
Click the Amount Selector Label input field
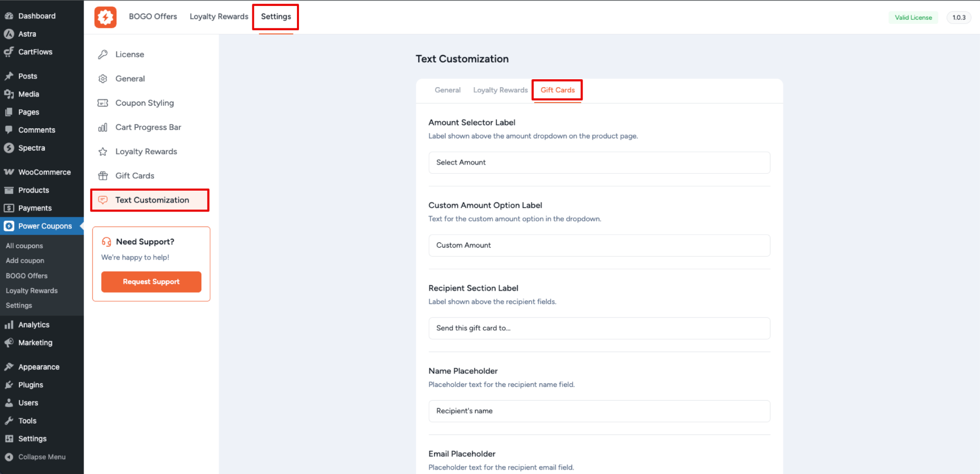[x=599, y=162]
